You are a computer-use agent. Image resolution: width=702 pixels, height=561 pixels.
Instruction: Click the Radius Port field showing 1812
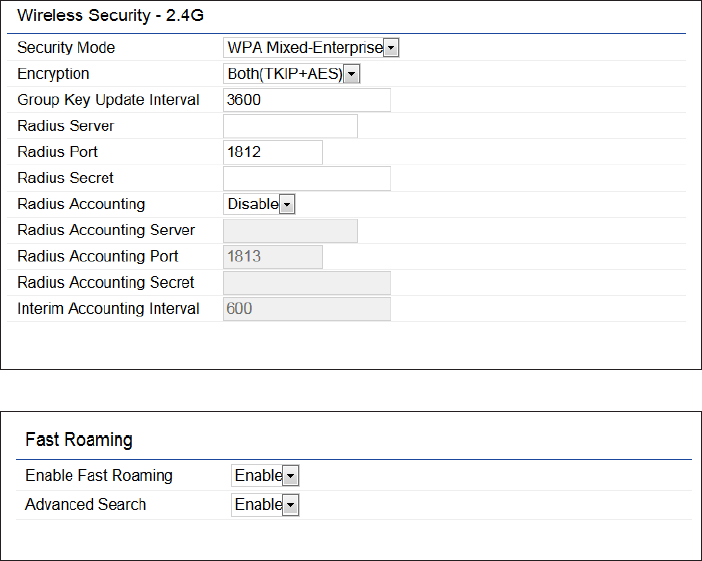(272, 152)
